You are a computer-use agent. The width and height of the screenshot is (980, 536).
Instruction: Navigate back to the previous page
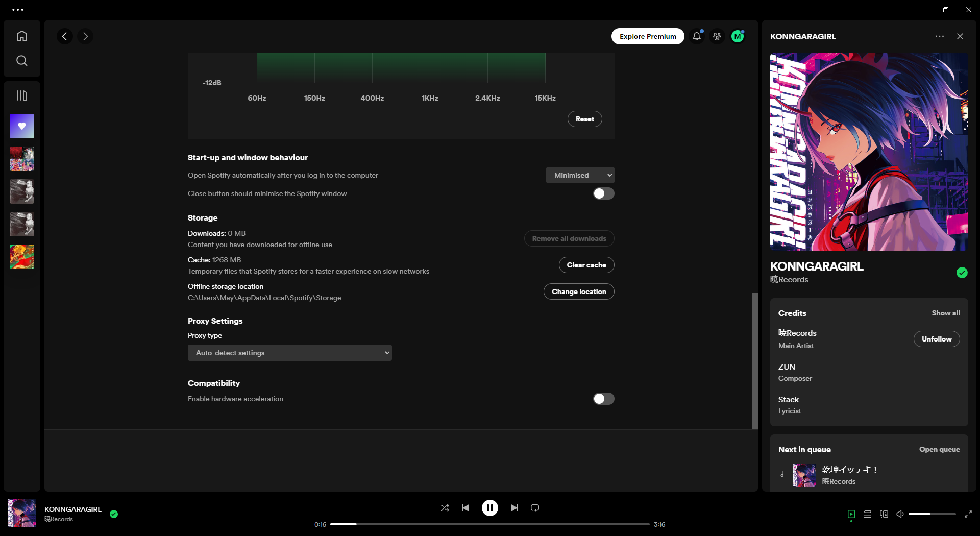(x=65, y=36)
